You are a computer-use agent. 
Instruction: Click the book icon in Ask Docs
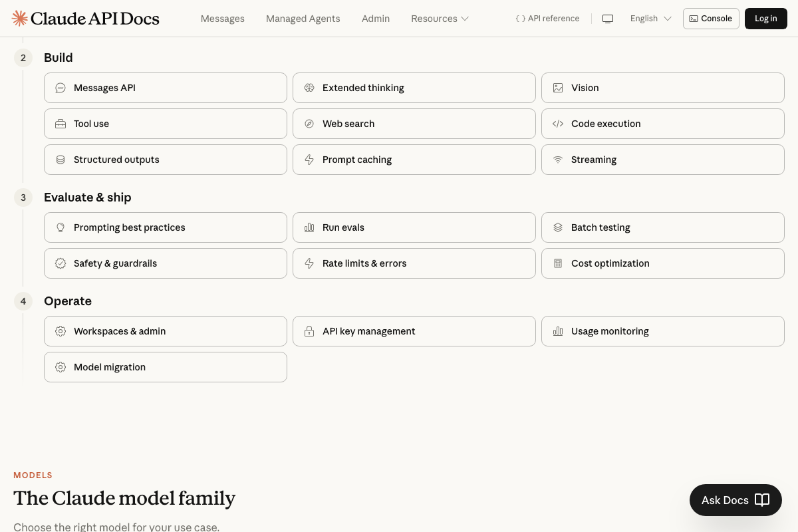point(762,500)
